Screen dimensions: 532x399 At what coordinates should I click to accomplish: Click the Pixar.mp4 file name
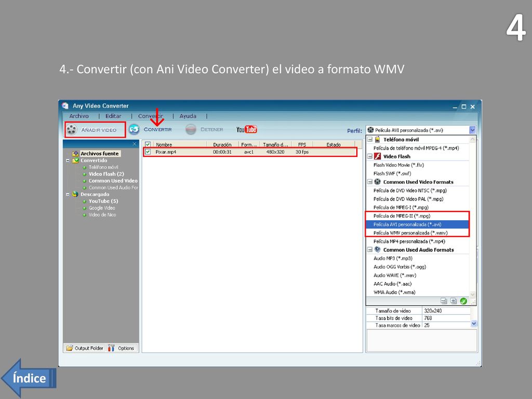[166, 152]
